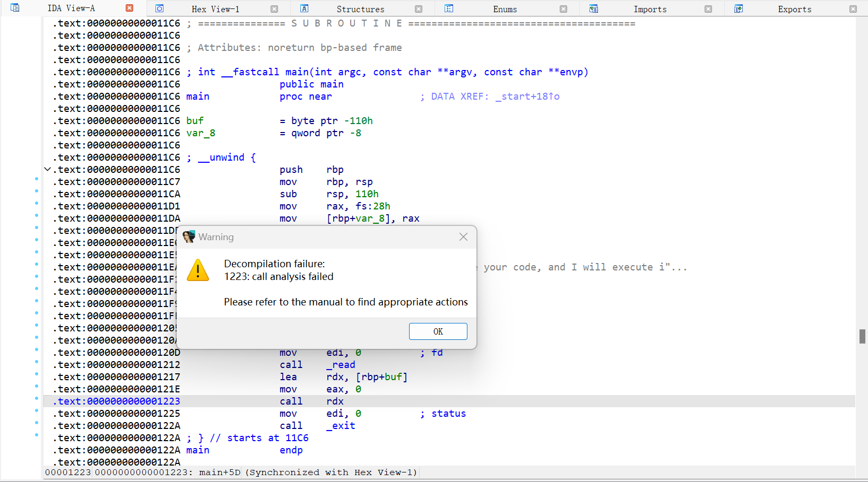868x482 pixels.
Task: Dismiss the Warning dialog with the X
Action: pyautogui.click(x=463, y=237)
